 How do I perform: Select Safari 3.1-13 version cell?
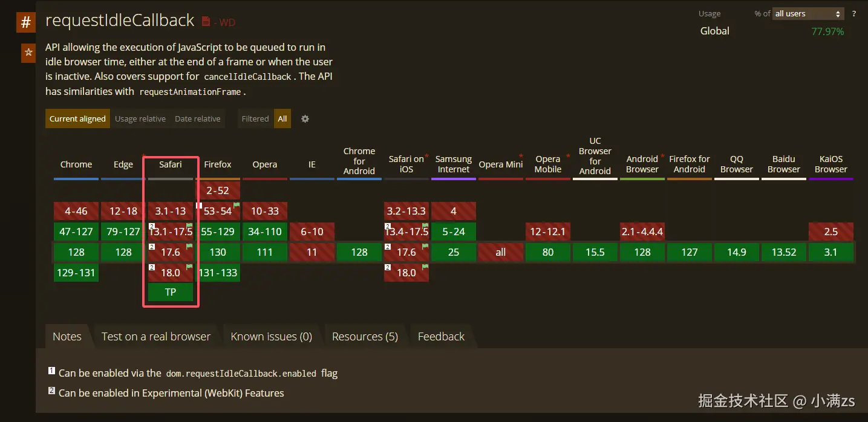(171, 211)
